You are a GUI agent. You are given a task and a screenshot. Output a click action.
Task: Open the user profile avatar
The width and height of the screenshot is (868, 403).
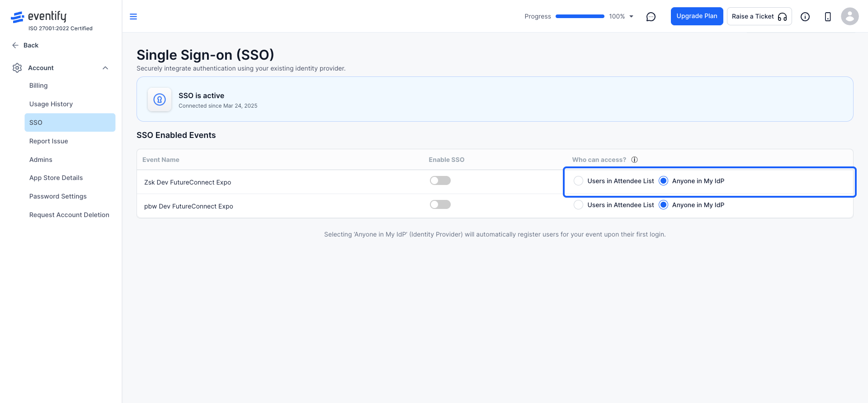[849, 16]
